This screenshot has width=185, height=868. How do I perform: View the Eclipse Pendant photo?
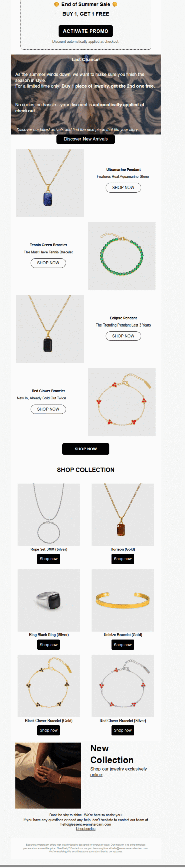point(50,329)
